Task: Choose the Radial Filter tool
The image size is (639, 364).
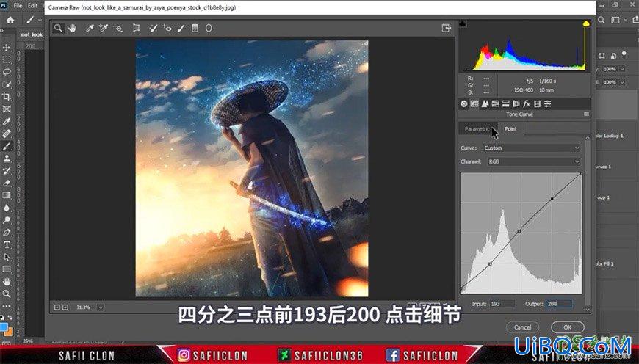Action: [x=209, y=28]
